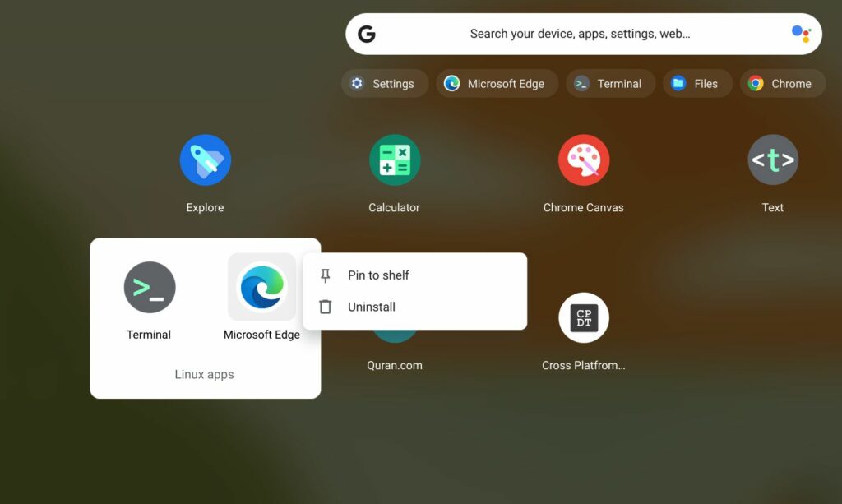
Task: Click the Uninstall trash can icon
Action: click(x=325, y=307)
